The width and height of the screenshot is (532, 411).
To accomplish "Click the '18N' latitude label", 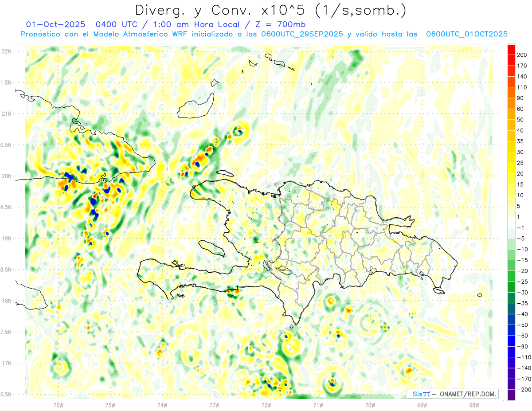I will 7,301.
